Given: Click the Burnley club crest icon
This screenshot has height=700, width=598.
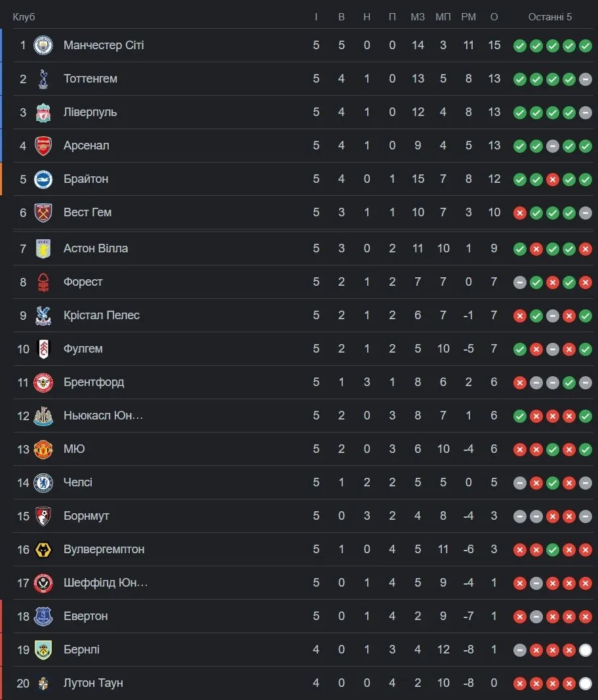Looking at the screenshot, I should pyautogui.click(x=43, y=650).
